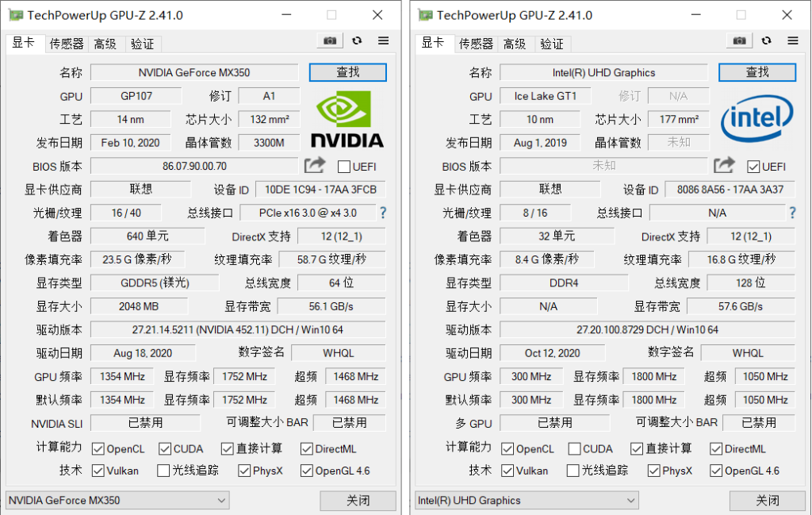Switch to 传感器 tab in left window
812x515 pixels.
pyautogui.click(x=67, y=44)
